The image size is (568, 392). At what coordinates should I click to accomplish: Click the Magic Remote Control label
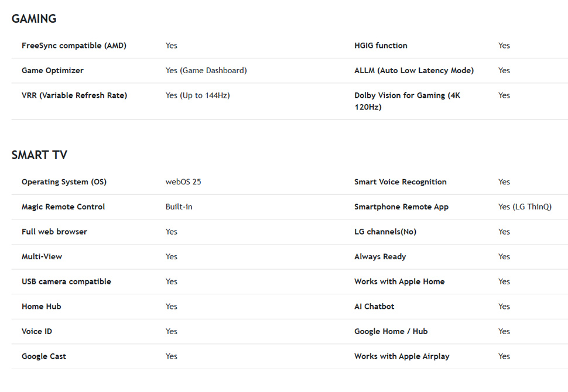coord(63,207)
